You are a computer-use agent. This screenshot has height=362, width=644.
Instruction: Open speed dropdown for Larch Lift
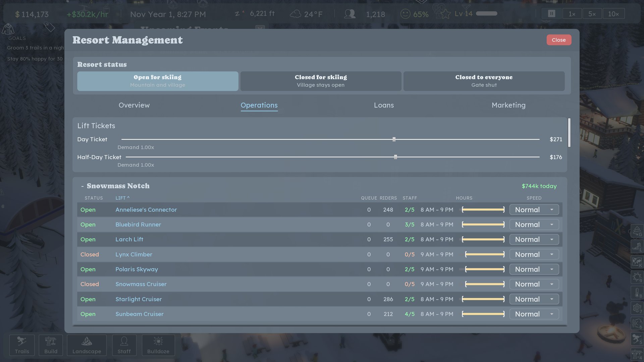pyautogui.click(x=534, y=239)
